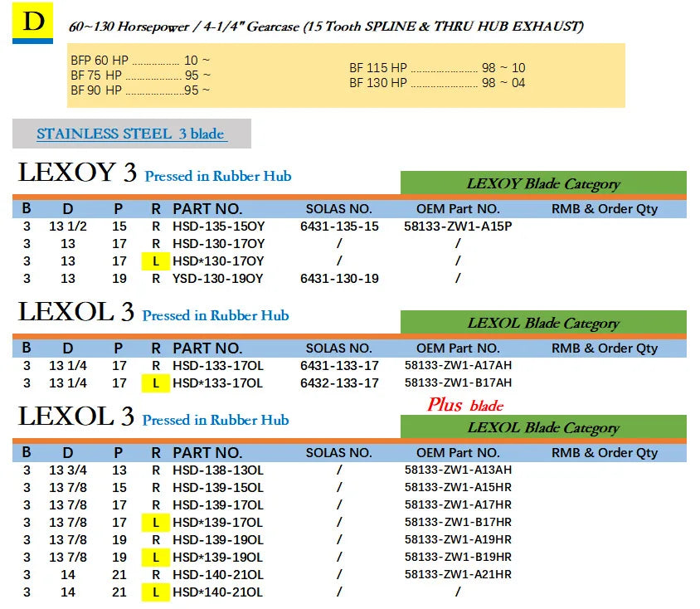700x609 pixels.
Task: Select part number HSD*133-17OL
Action: tap(218, 383)
